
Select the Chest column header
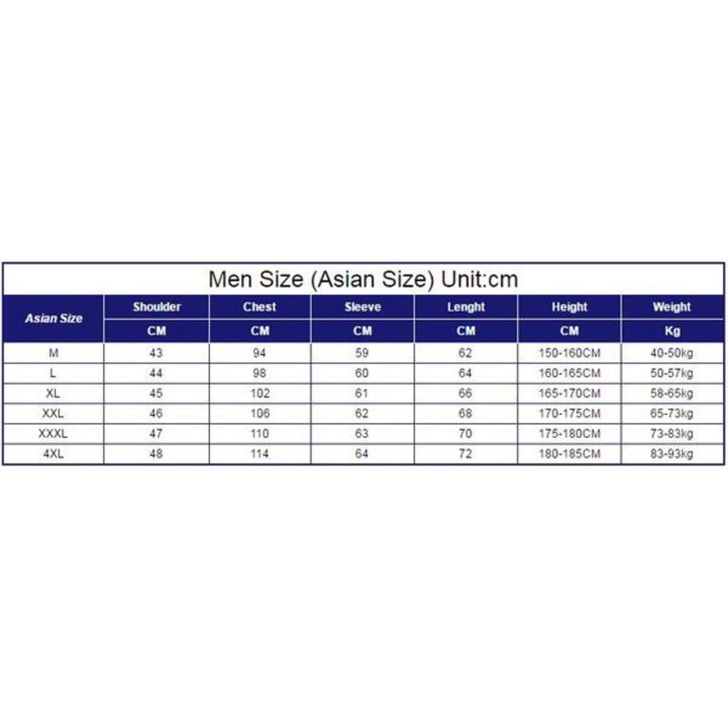click(259, 307)
